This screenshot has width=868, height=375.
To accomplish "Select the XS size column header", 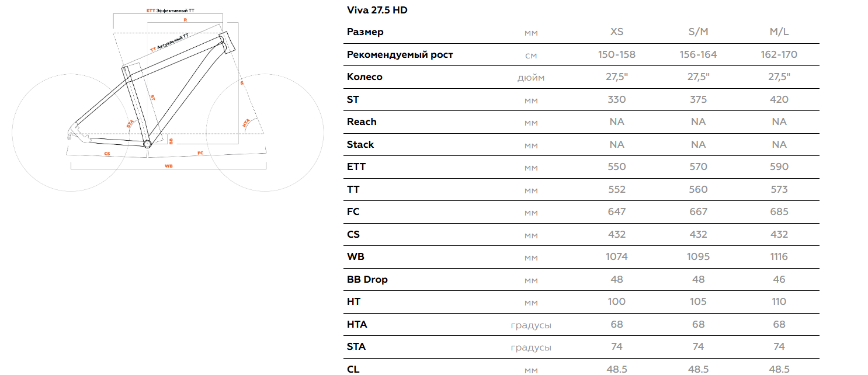I will (616, 32).
